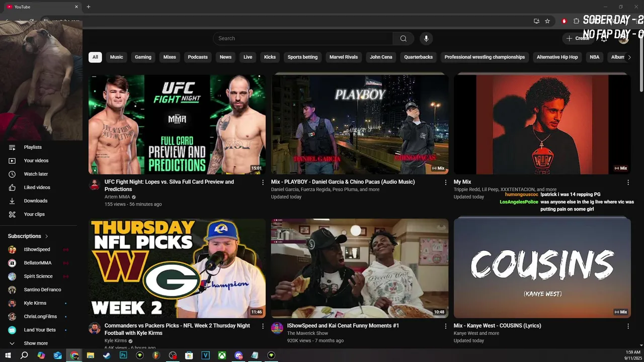Go to ChrisLongFilms subscription channel
This screenshot has width=644, height=362.
[40, 317]
